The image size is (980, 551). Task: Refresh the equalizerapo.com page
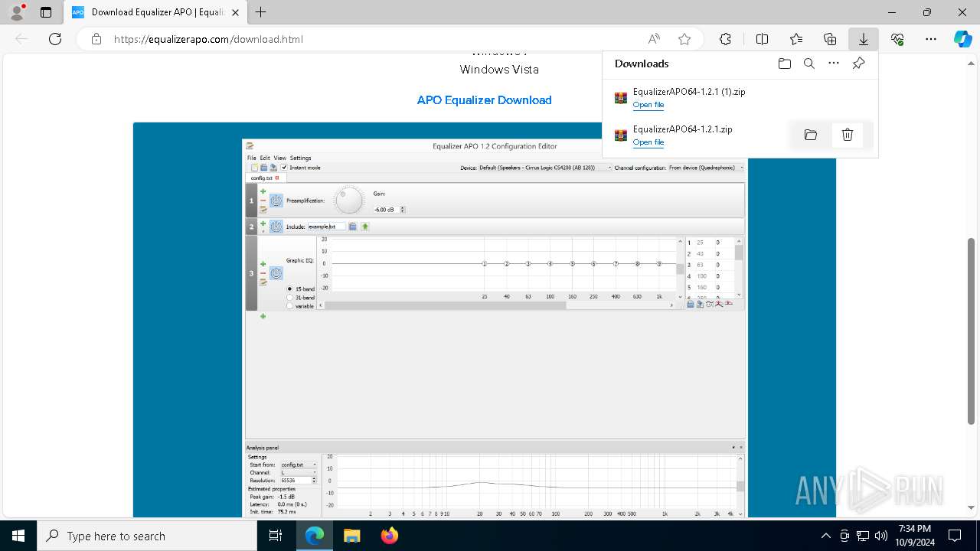pyautogui.click(x=55, y=39)
